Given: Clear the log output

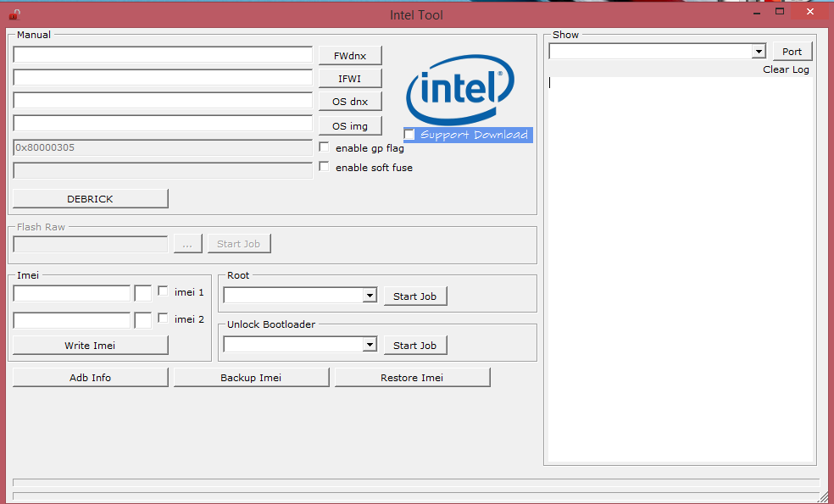Looking at the screenshot, I should pyautogui.click(x=786, y=69).
